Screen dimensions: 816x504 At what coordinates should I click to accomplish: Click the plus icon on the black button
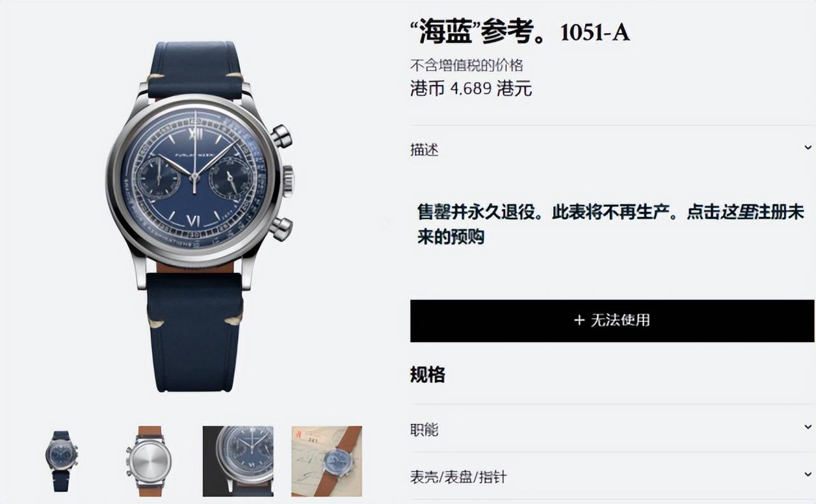click(579, 320)
